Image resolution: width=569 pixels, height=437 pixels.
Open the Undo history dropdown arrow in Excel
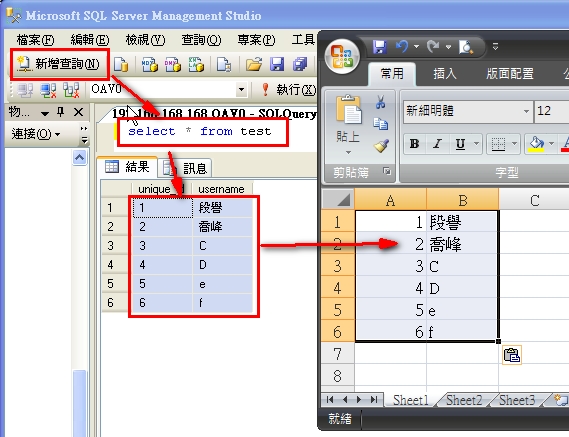416,47
